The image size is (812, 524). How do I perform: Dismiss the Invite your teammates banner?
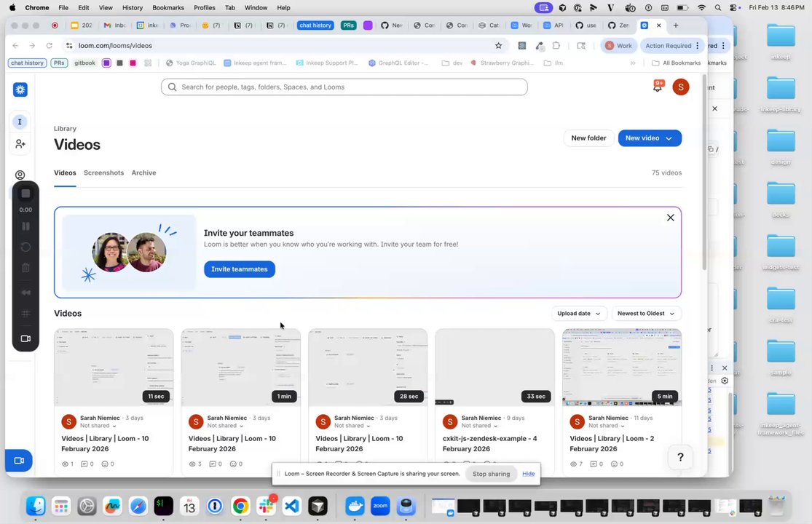670,218
